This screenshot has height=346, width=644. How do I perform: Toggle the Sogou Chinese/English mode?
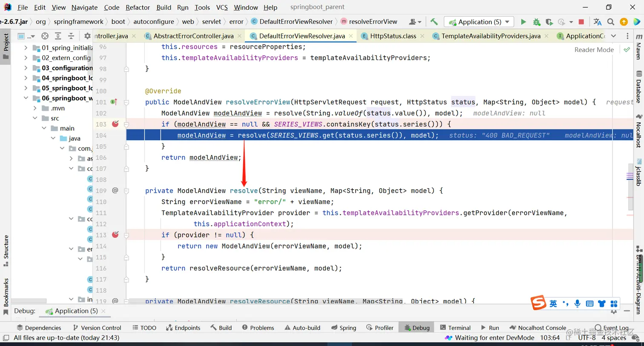click(553, 303)
